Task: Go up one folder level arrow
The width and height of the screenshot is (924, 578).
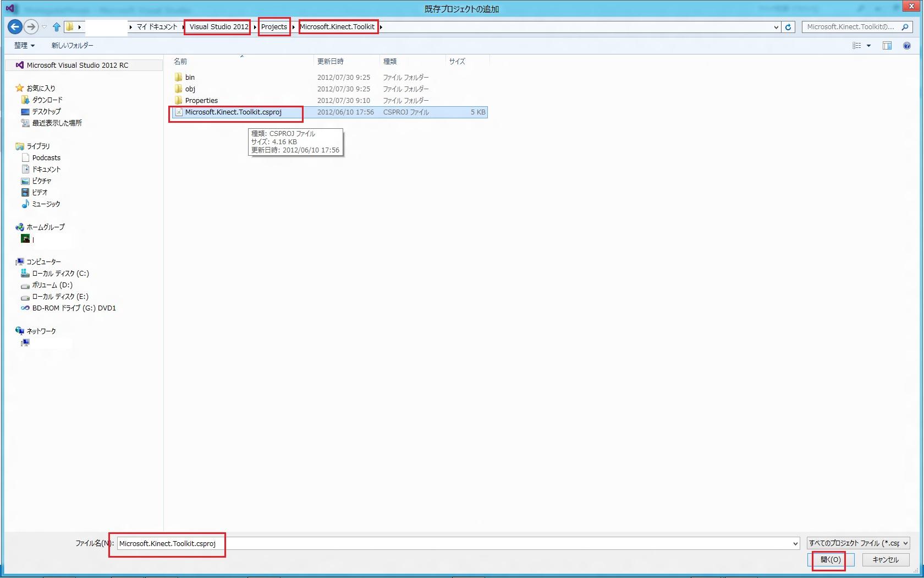Action: pos(56,26)
